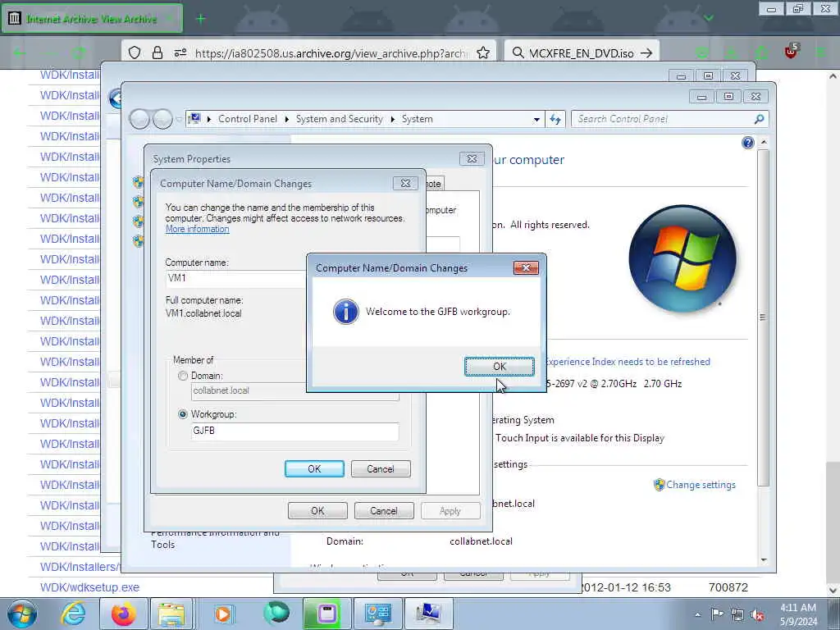Select System breadcrumb item
The width and height of the screenshot is (840, 630).
coord(417,119)
